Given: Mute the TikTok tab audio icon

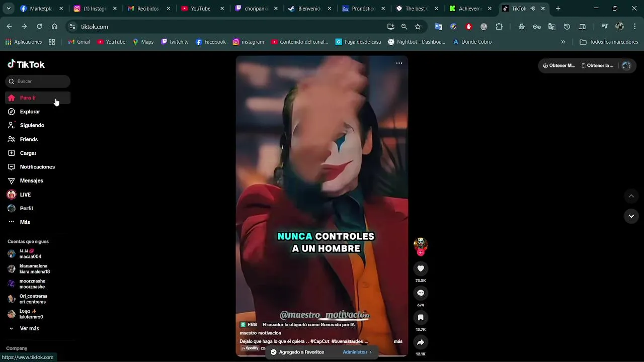Looking at the screenshot, I should (x=533, y=9).
